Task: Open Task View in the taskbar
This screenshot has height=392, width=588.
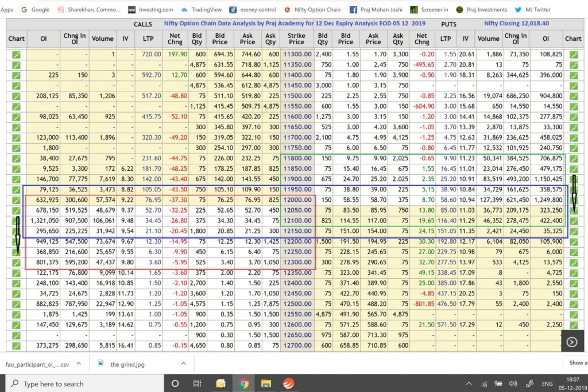Action: click(x=197, y=383)
